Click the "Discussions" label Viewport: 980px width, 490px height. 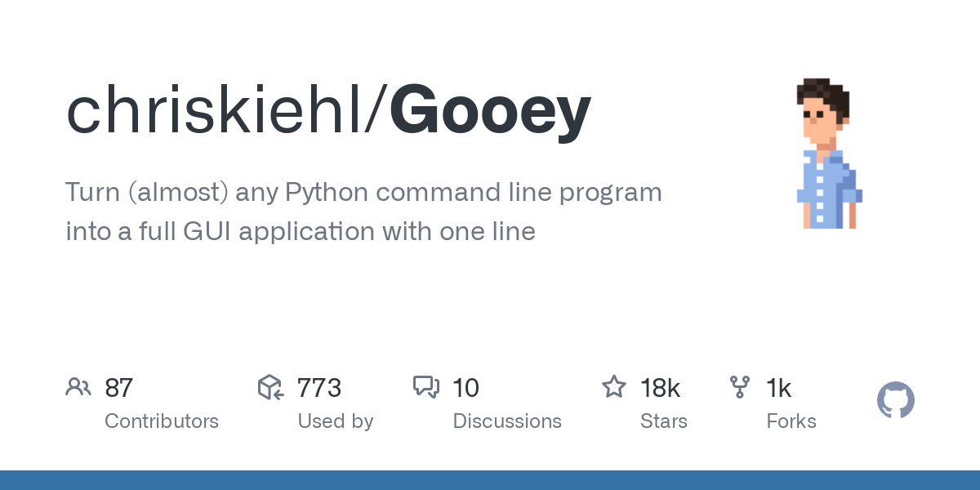click(507, 421)
